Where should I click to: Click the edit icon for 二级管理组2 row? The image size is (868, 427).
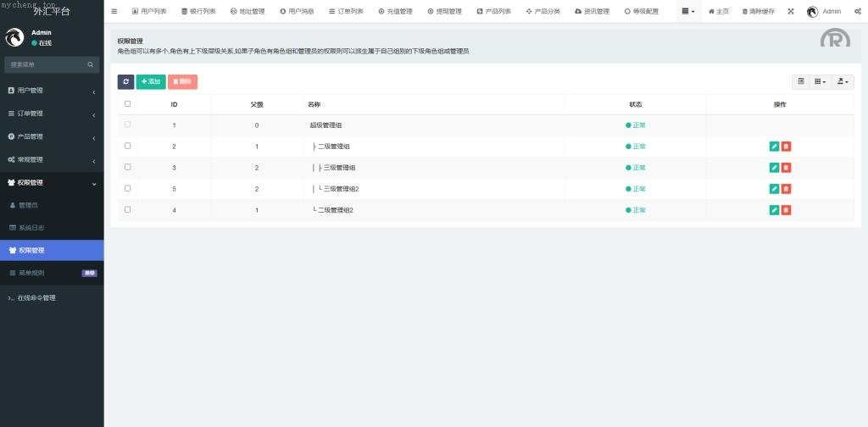(774, 210)
